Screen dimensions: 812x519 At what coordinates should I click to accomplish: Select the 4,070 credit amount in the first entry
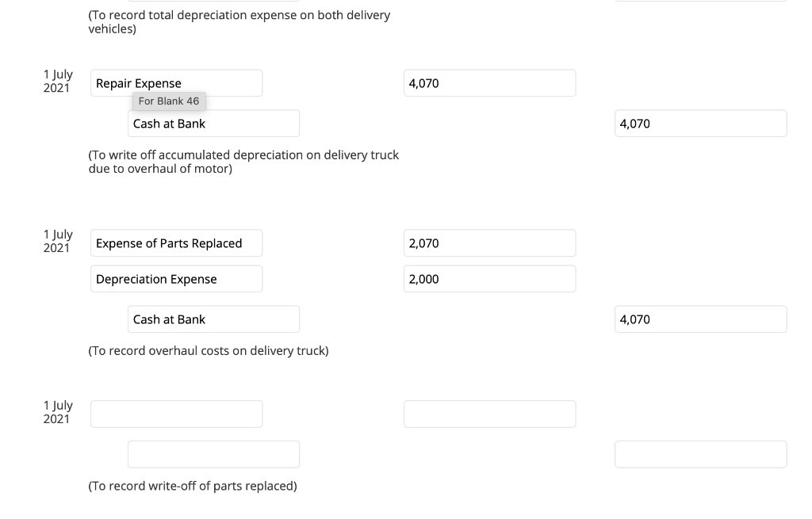pyautogui.click(x=700, y=123)
